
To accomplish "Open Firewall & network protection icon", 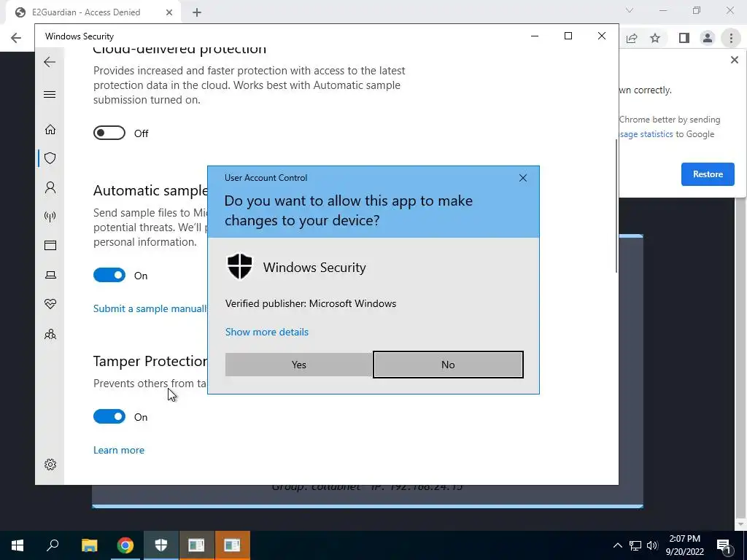I will [x=50, y=217].
